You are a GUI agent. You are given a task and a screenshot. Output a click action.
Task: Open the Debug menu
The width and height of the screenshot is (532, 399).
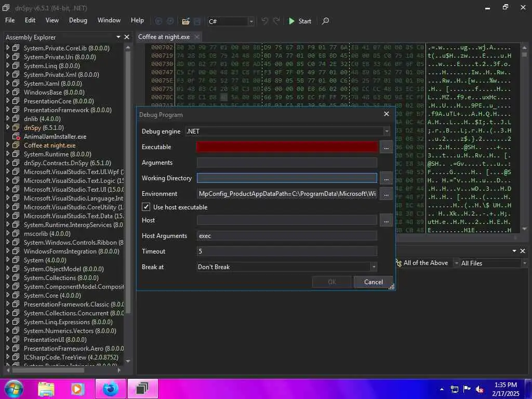point(78,20)
